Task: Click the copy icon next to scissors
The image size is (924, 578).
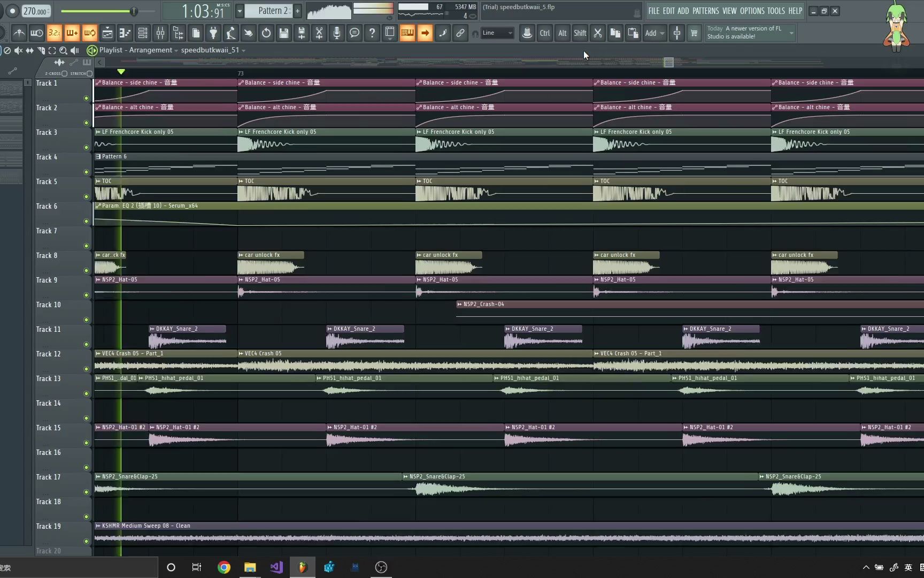Action: point(615,33)
